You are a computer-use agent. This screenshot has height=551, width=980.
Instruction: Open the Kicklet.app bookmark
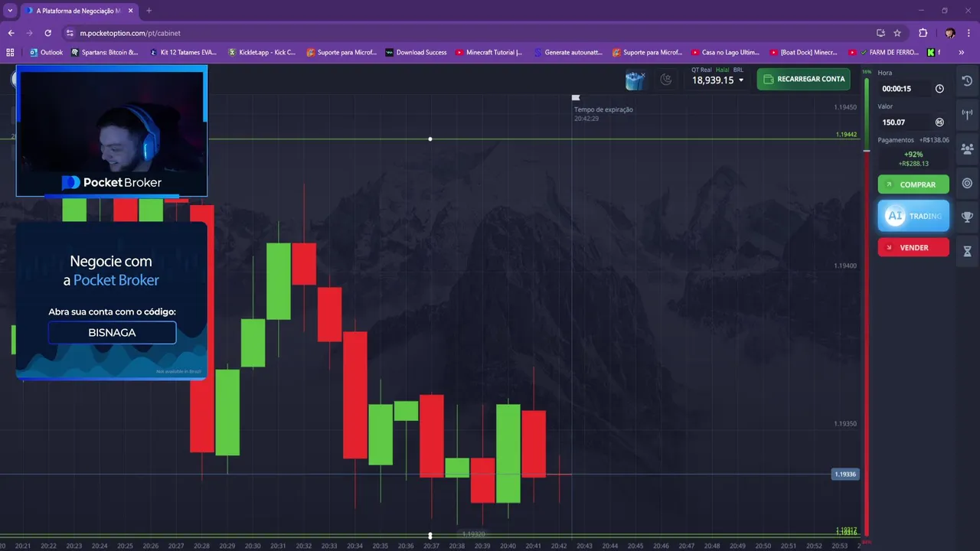click(x=262, y=52)
